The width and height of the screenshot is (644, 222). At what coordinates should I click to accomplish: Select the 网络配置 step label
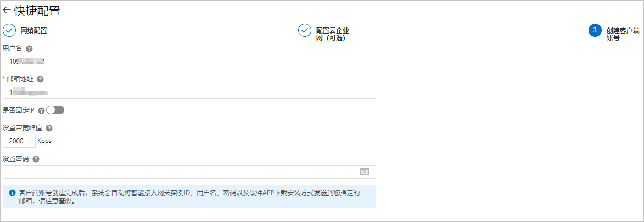[33, 30]
